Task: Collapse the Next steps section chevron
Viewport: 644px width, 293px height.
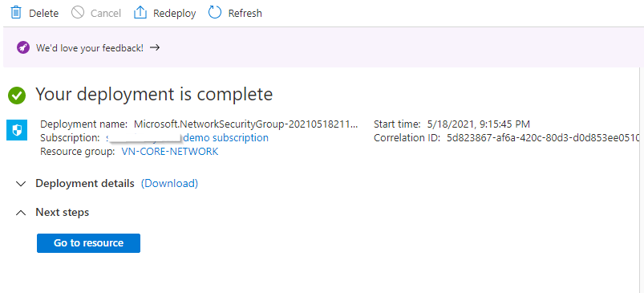Action: click(x=21, y=213)
